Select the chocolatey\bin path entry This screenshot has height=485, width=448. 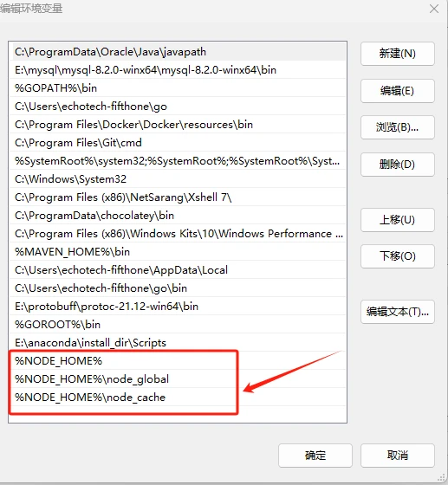pyautogui.click(x=178, y=216)
